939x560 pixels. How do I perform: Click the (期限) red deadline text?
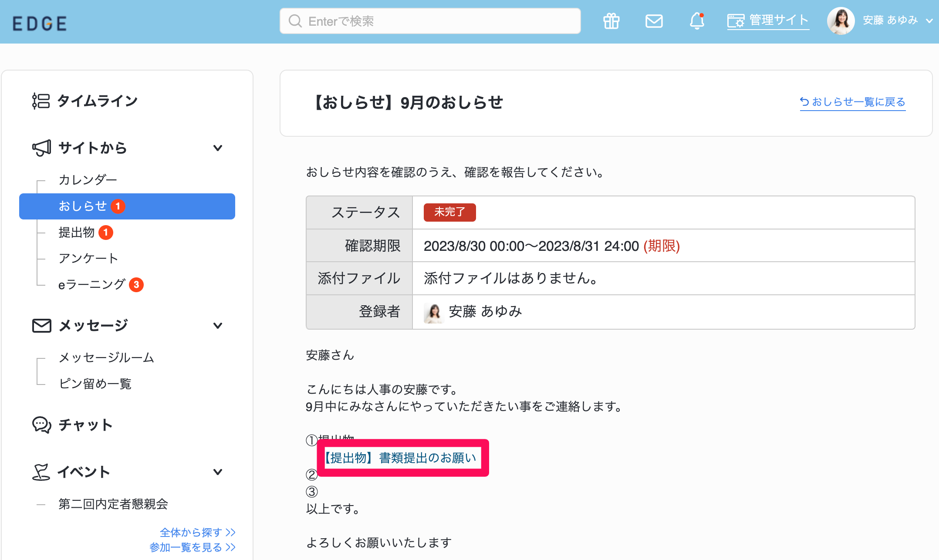click(x=662, y=246)
